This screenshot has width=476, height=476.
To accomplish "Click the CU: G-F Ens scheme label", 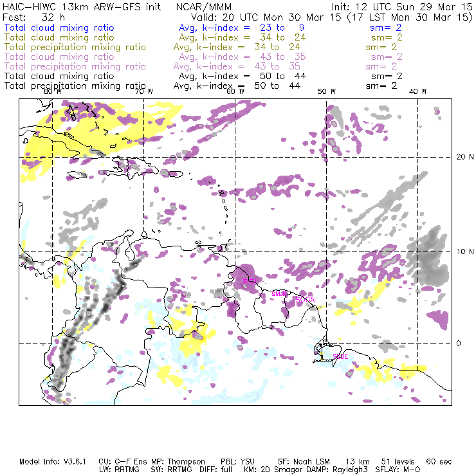I will click(x=124, y=462).
